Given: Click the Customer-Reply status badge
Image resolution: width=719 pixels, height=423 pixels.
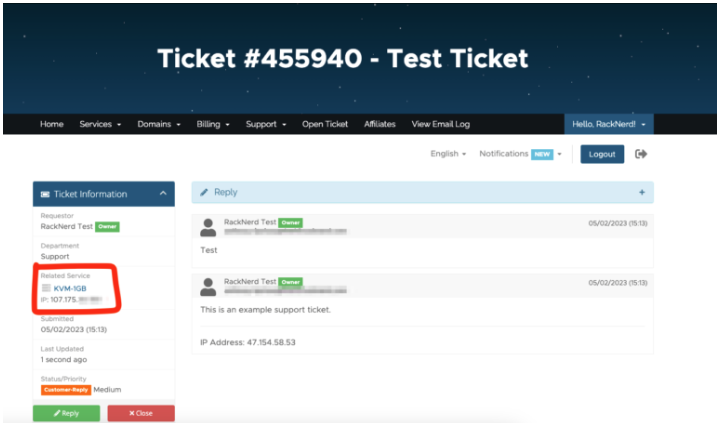Looking at the screenshot, I should point(66,390).
